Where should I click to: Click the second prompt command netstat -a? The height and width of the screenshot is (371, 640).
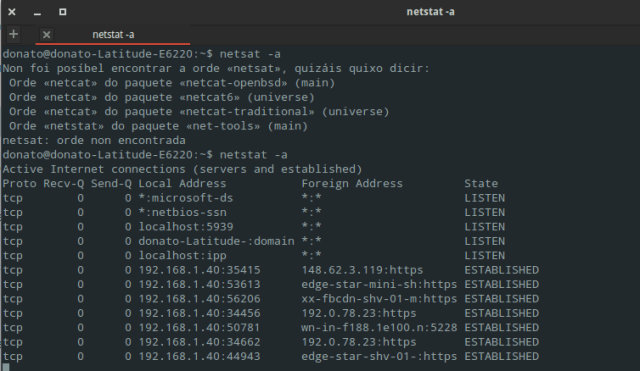click(x=253, y=155)
